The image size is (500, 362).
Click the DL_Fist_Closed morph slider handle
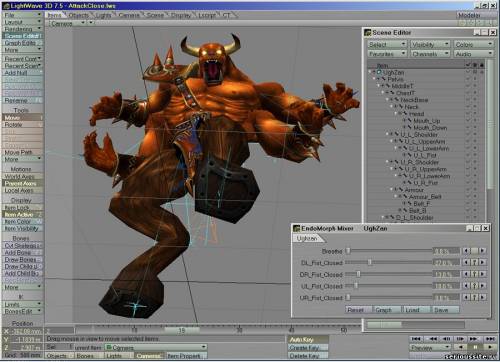(x=369, y=262)
